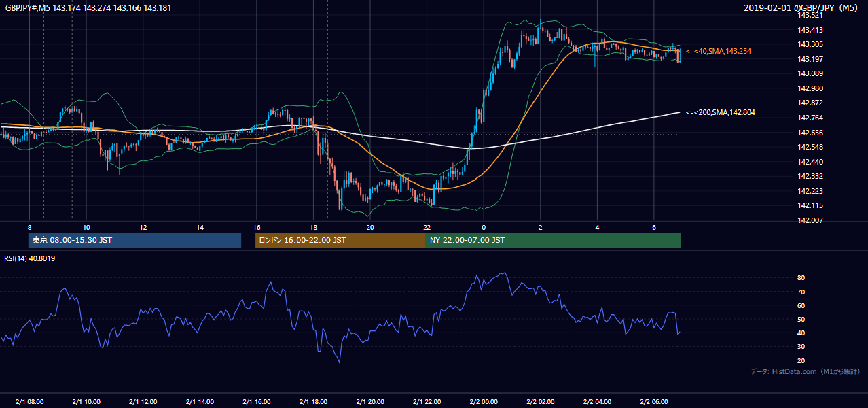The image size is (868, 408).
Task: Click the RSI axis value 60
Action: click(801, 306)
